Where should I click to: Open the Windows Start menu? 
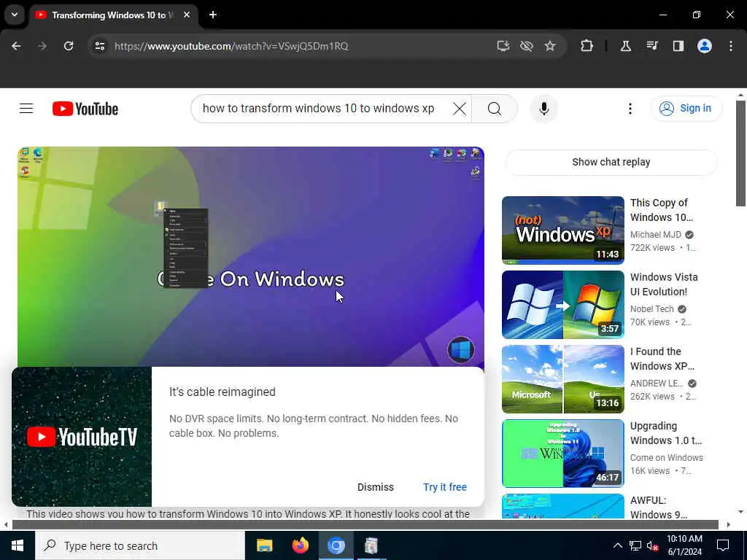click(18, 545)
